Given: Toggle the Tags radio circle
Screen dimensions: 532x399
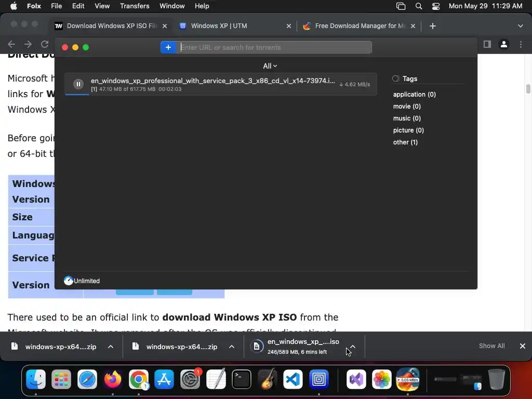Looking at the screenshot, I should click(395, 79).
